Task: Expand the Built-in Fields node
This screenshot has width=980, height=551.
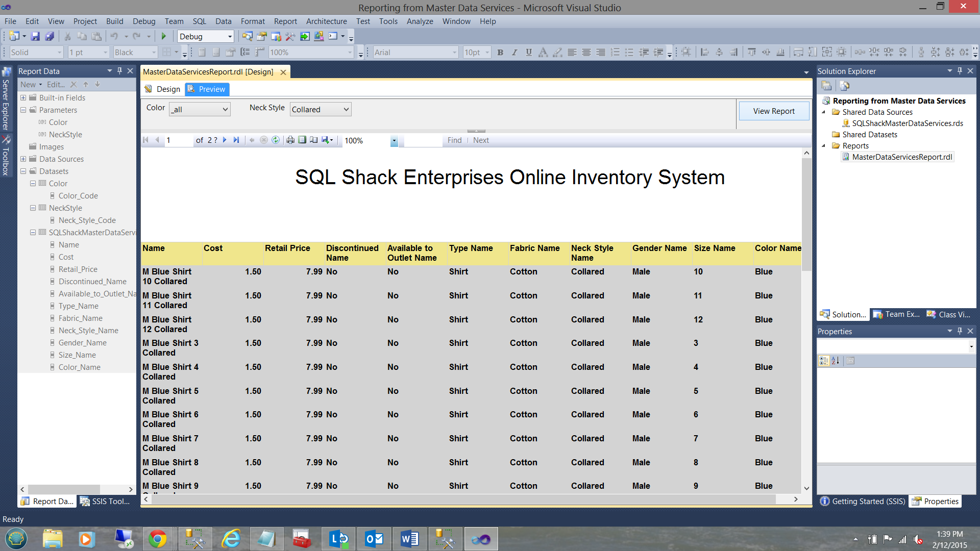Action: (23, 97)
